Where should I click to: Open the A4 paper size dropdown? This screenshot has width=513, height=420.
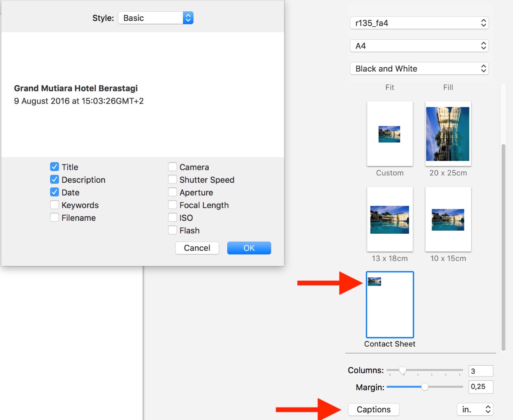(419, 45)
